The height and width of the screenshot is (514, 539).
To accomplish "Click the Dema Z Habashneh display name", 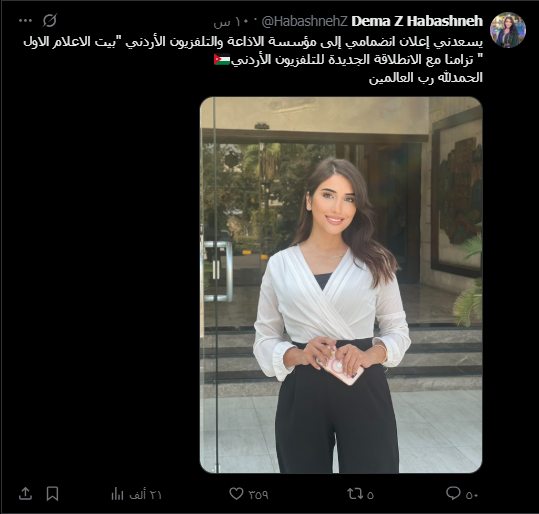I will (417, 21).
